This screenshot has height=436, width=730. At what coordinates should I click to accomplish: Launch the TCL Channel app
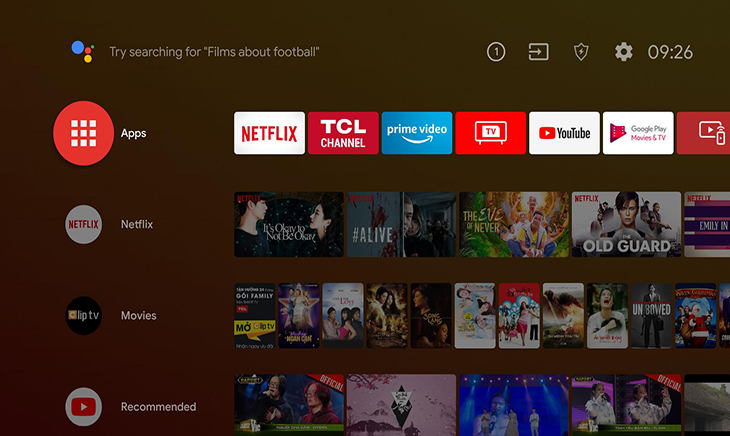pyautogui.click(x=343, y=133)
